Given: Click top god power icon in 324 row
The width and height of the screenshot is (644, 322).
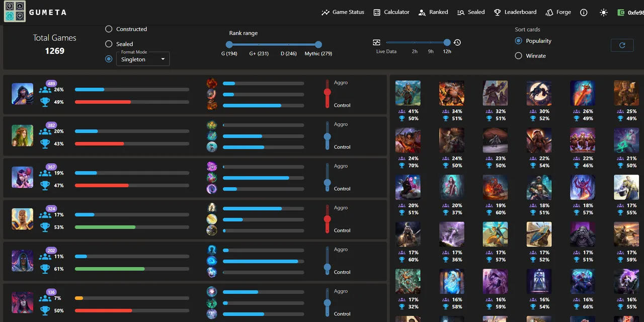Looking at the screenshot, I should pos(212,208).
